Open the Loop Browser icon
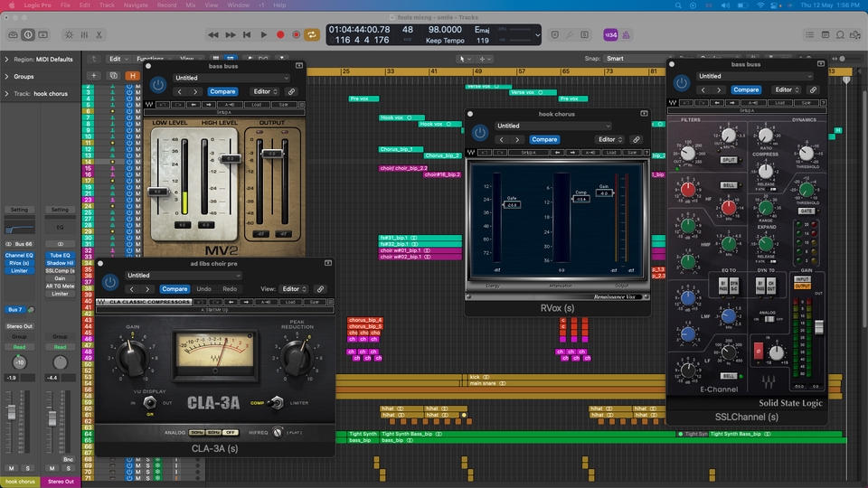This screenshot has height=488, width=868. [840, 35]
